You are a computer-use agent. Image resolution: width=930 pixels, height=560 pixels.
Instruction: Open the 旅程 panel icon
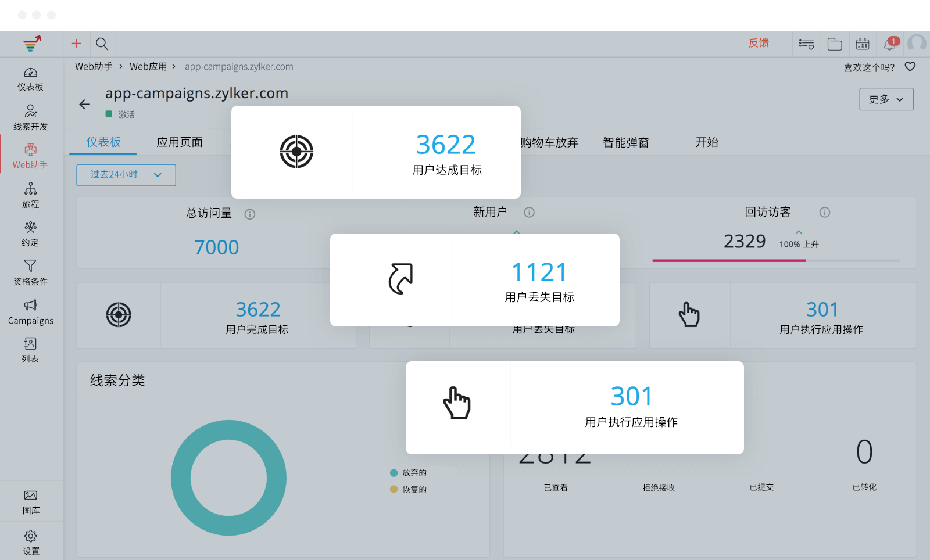coord(30,193)
